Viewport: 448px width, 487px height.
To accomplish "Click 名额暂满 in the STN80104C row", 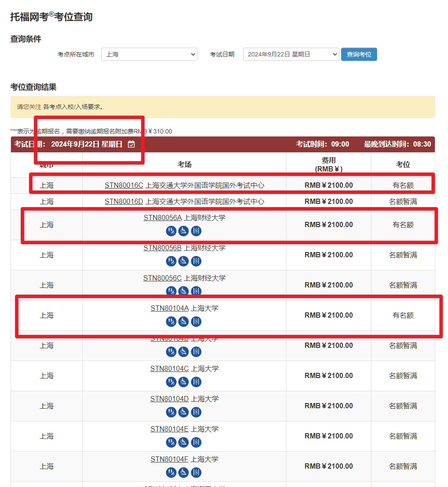I will pyautogui.click(x=403, y=376).
